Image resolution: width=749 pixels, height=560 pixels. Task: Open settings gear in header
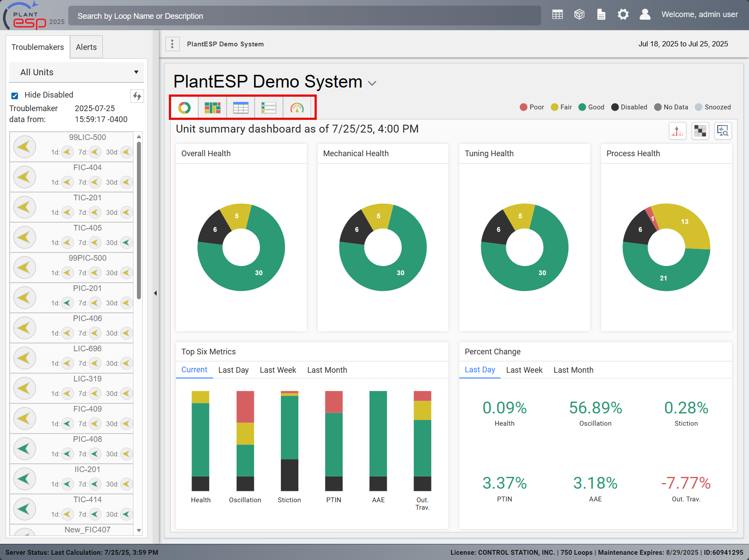click(623, 15)
